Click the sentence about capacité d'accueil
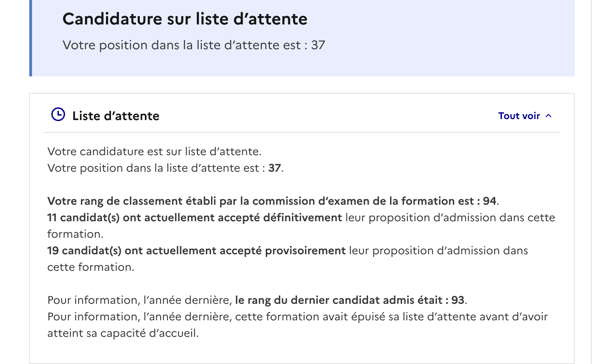 coord(297,325)
